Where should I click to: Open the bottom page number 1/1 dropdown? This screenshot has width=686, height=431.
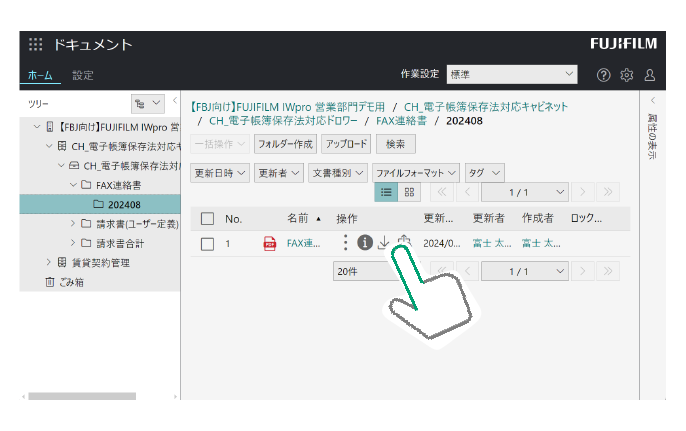coord(525,271)
